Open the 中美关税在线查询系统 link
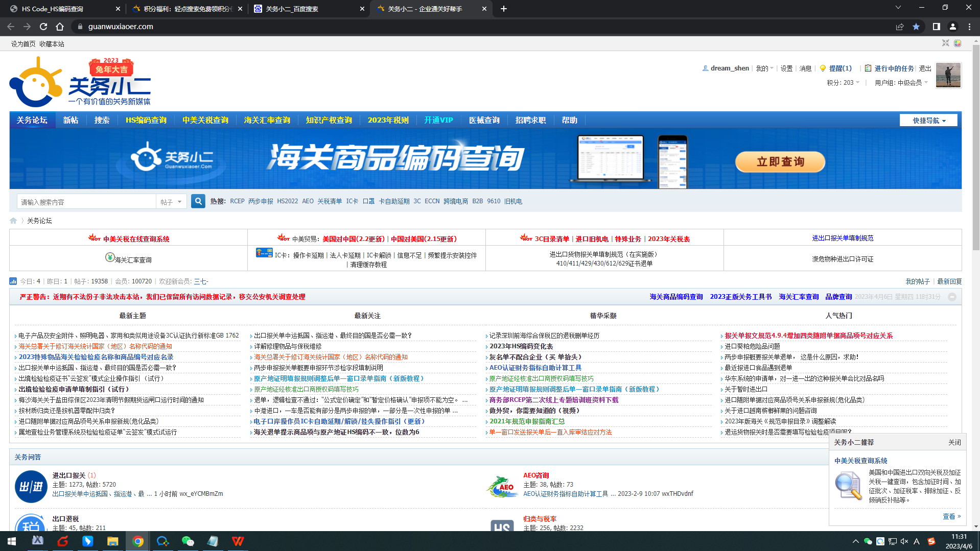The image size is (980, 551). pyautogui.click(x=136, y=239)
